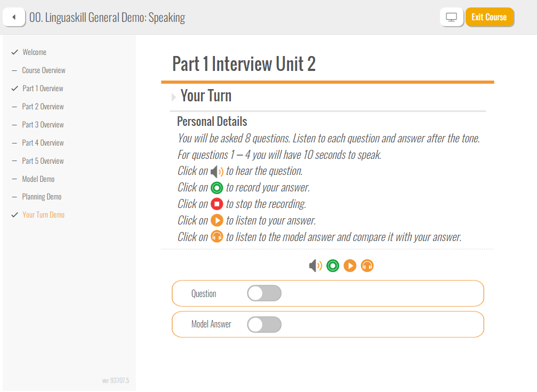
Task: Open the Welcome menu item
Action: click(x=34, y=52)
